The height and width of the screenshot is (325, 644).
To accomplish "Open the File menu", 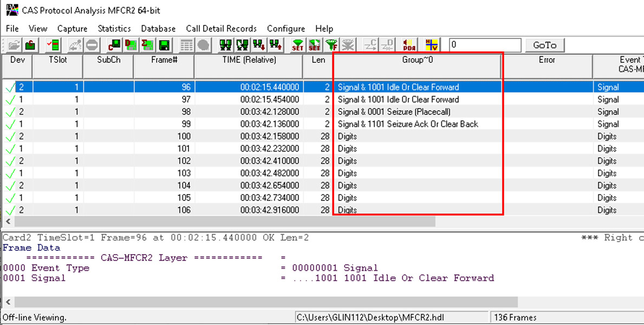I will click(12, 29).
